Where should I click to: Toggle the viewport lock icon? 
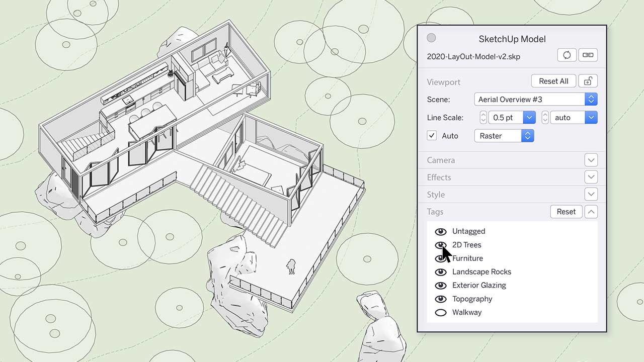click(x=588, y=81)
